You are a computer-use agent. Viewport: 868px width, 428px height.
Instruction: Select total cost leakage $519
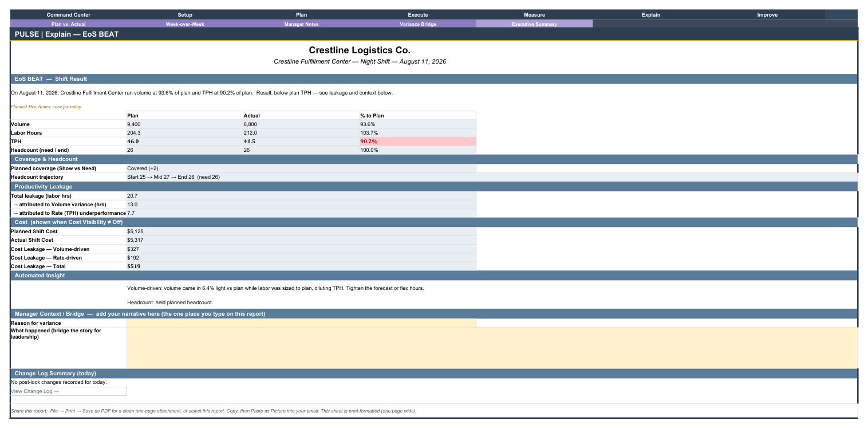point(301,266)
